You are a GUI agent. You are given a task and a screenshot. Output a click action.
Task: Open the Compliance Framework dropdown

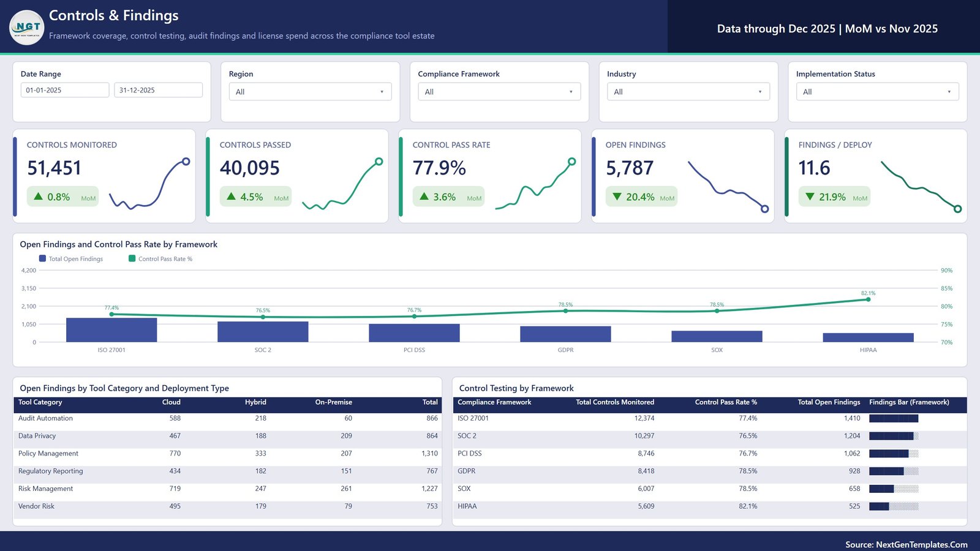[x=499, y=92]
